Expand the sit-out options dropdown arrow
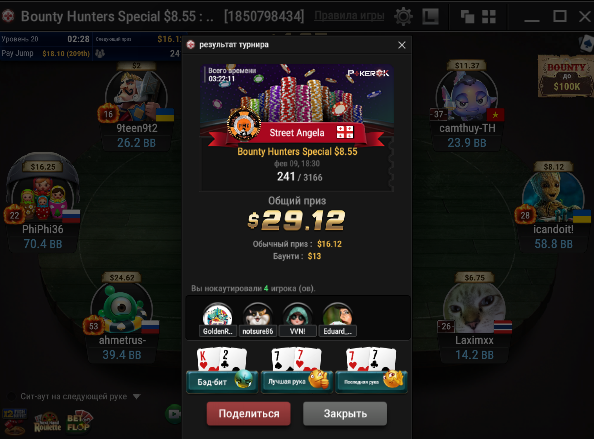This screenshot has width=594, height=439. (137, 397)
